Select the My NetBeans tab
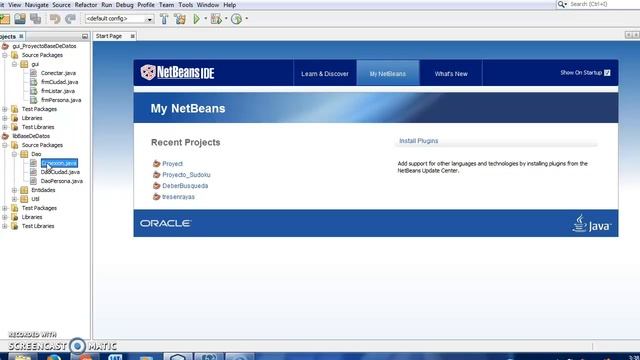 pyautogui.click(x=388, y=73)
